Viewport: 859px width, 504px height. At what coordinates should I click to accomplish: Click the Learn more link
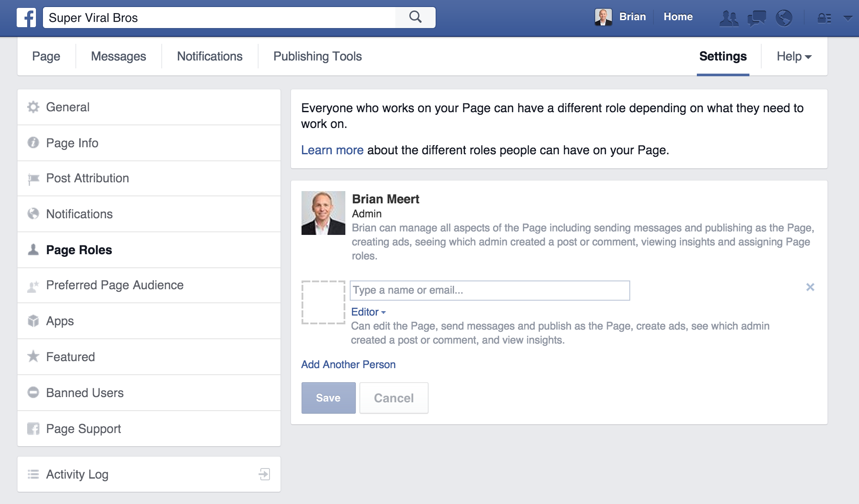[x=332, y=150]
